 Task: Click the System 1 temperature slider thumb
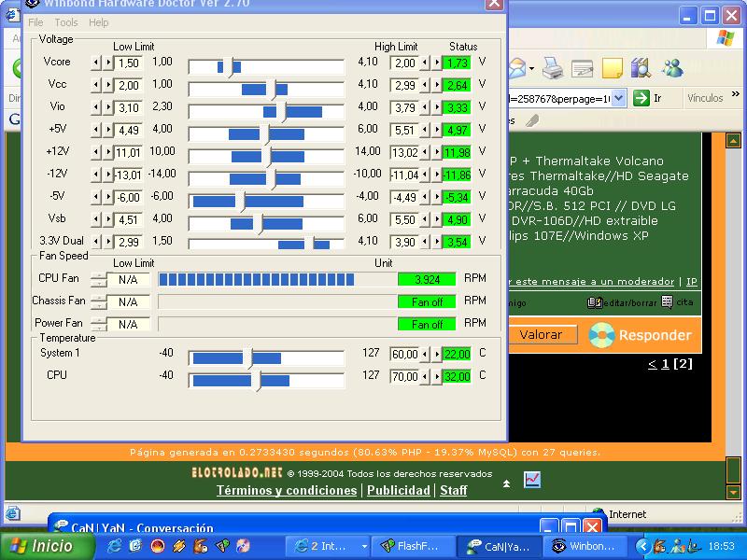point(248,358)
